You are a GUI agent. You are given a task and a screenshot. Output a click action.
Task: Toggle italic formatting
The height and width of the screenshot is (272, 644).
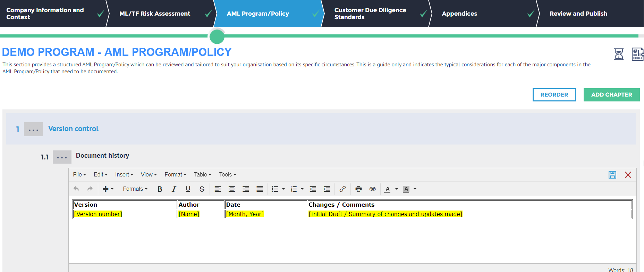tap(174, 189)
